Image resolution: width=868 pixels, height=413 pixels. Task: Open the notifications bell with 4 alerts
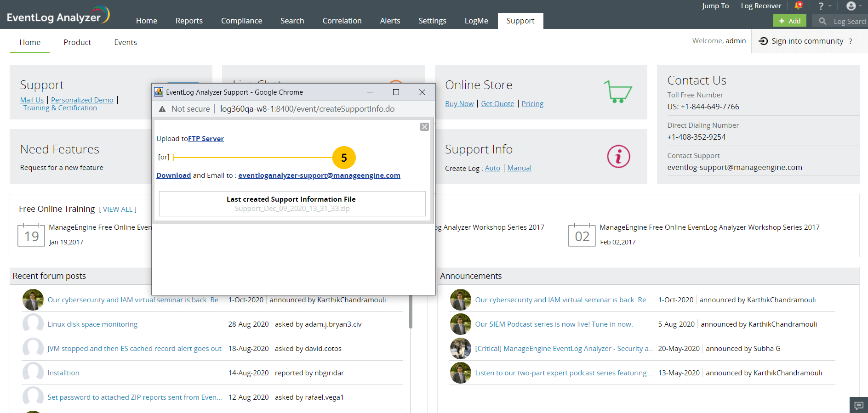[x=798, y=6]
